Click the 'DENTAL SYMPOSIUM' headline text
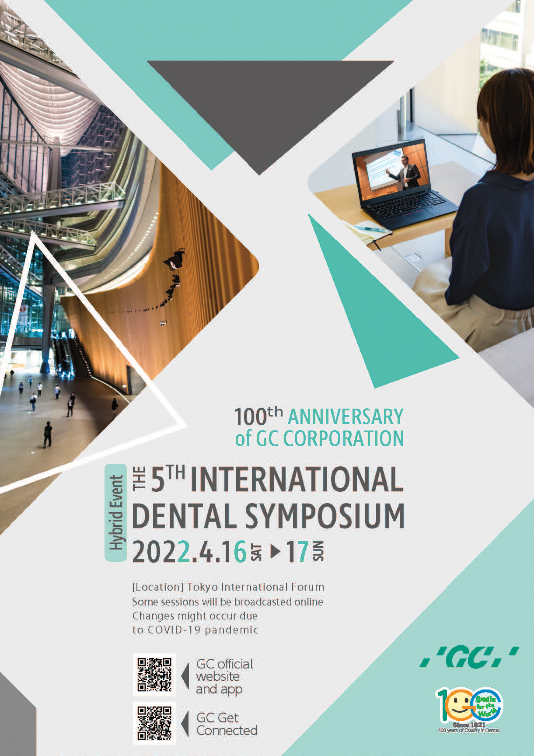This screenshot has width=534, height=756. pyautogui.click(x=268, y=516)
